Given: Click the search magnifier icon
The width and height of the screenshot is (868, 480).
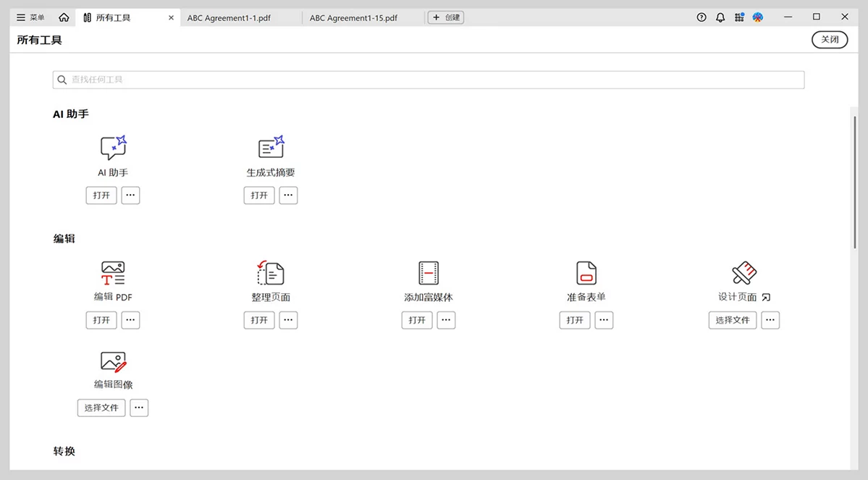Looking at the screenshot, I should click(62, 80).
